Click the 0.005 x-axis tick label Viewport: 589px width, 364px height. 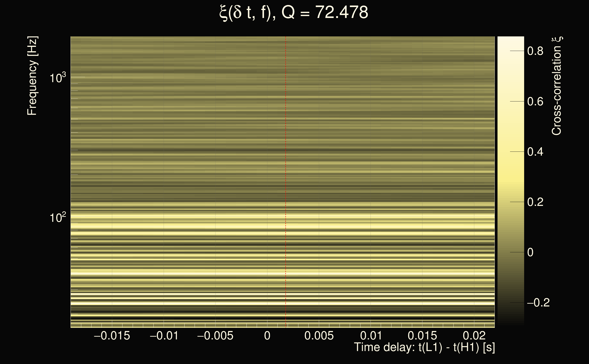click(x=319, y=336)
